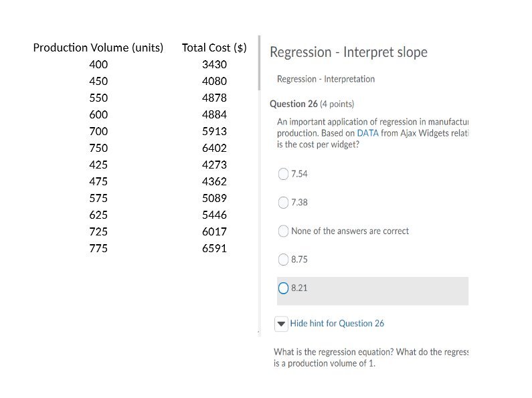This screenshot has width=532, height=398.
Task: Select the 3430 total cost cell
Action: [x=214, y=64]
